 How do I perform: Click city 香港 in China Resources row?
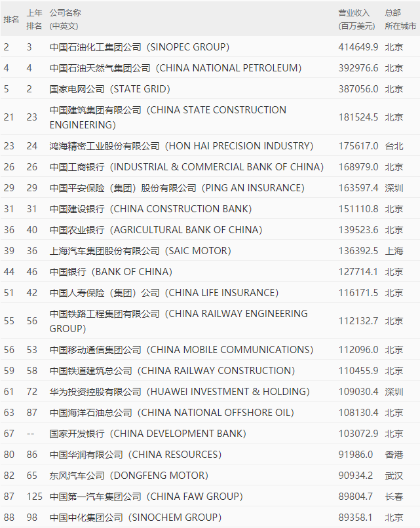[394, 454]
